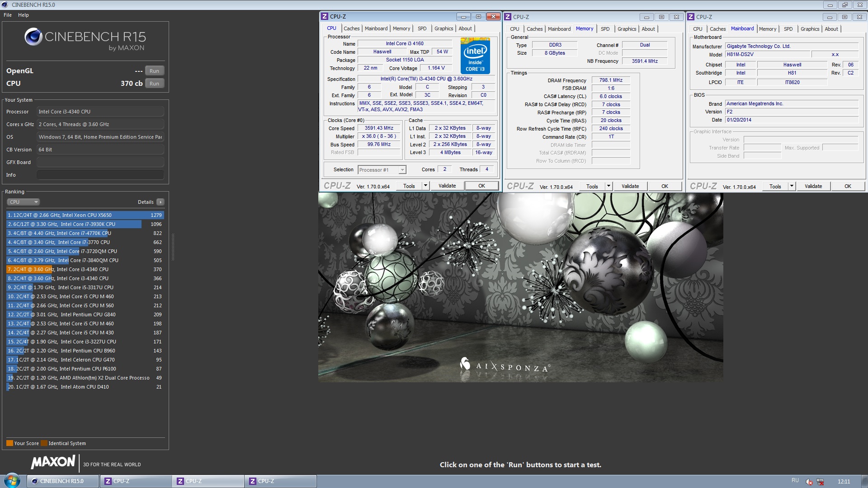Screen dimensions: 868x488
Task: Click OK in the first CPU-Z window
Action: pos(481,186)
